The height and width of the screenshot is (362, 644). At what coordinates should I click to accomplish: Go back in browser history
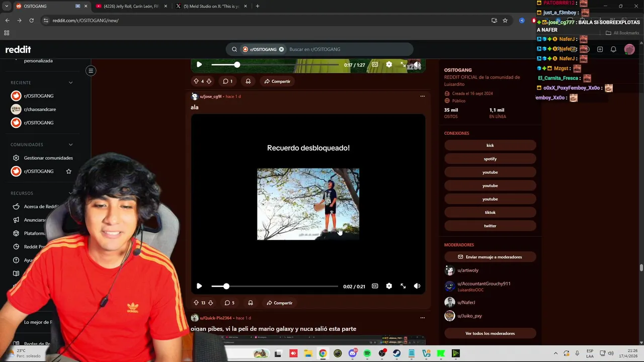(7, 21)
